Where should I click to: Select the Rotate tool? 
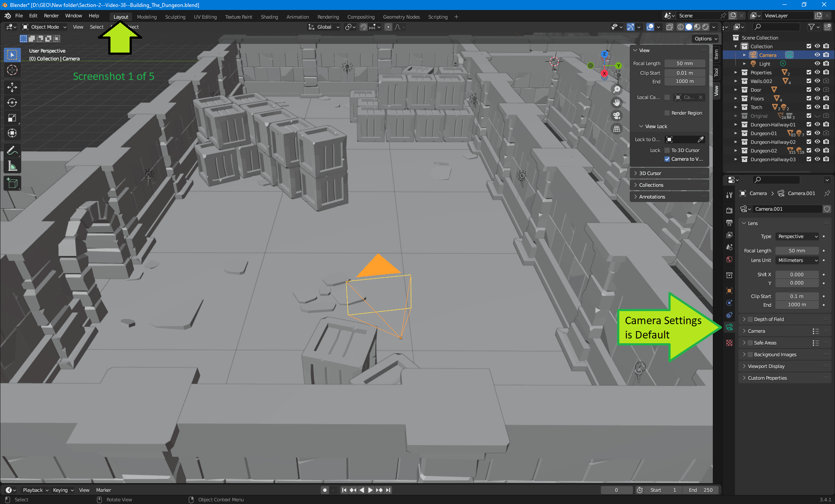pos(12,103)
